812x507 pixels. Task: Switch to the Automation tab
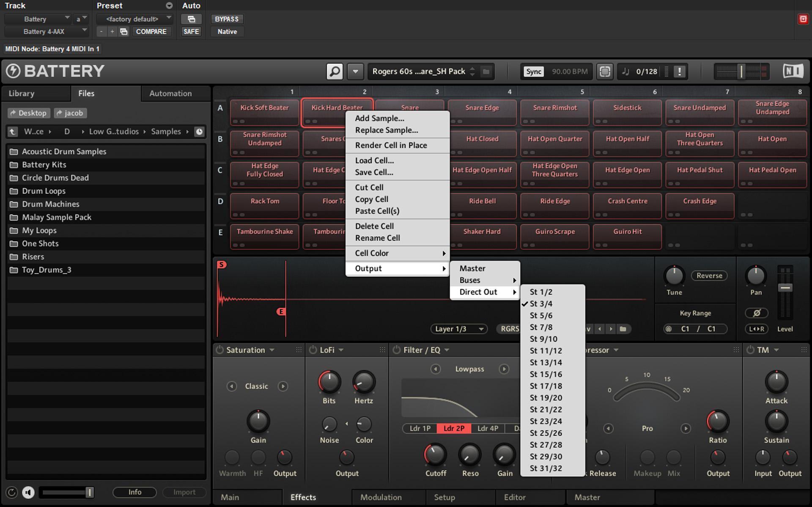point(170,94)
